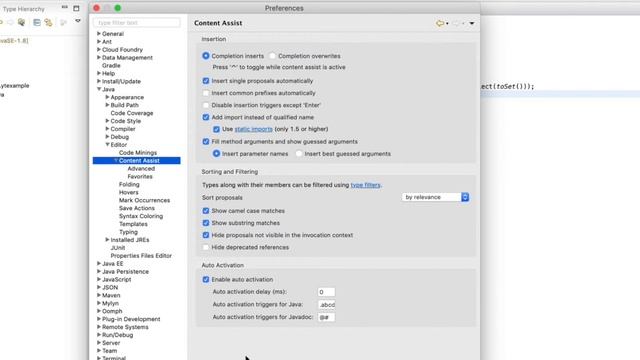This screenshot has height=360, width=640.
Task: Select Insert parameter names radio button
Action: [x=216, y=154]
